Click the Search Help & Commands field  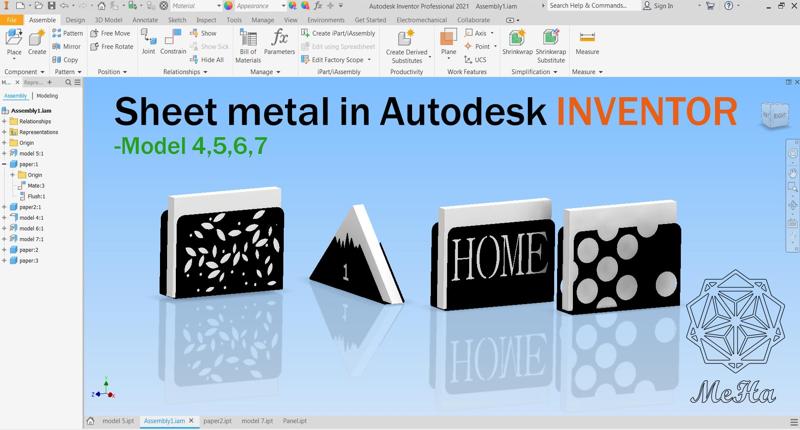tap(594, 6)
